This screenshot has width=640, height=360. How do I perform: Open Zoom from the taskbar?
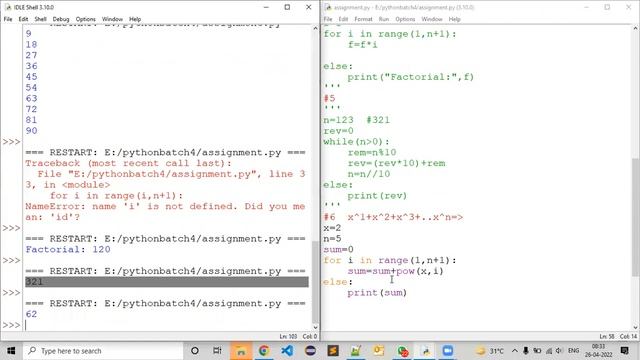click(x=448, y=351)
